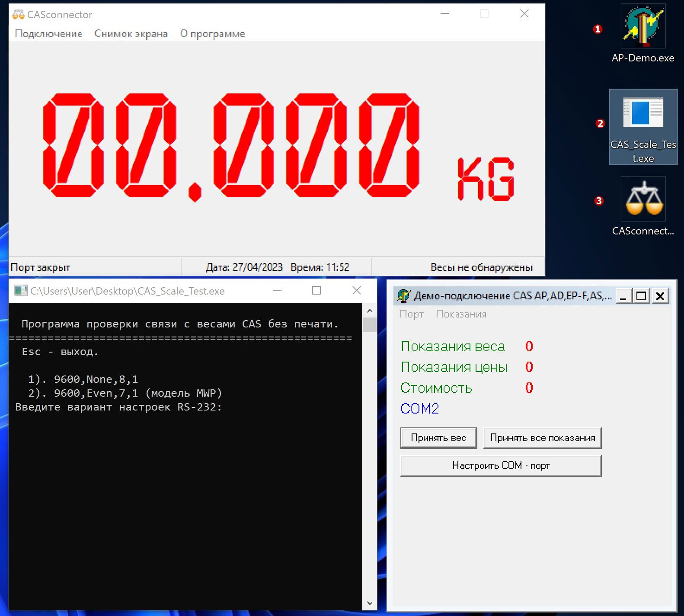Open the Показания menu in demo window

[x=461, y=314]
